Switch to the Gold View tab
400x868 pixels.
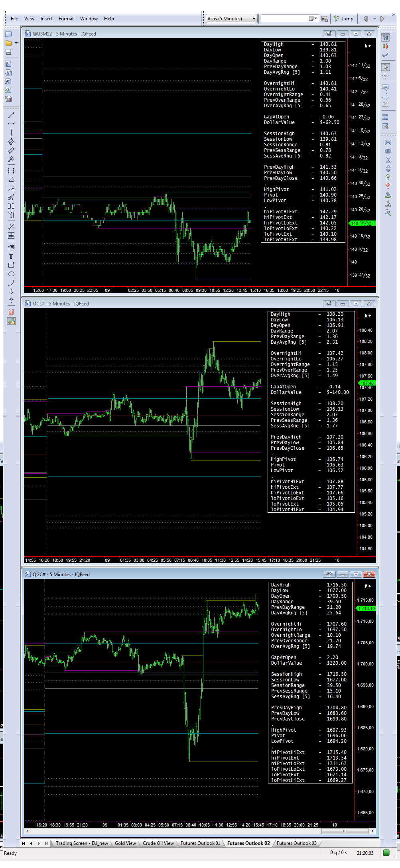(125, 843)
